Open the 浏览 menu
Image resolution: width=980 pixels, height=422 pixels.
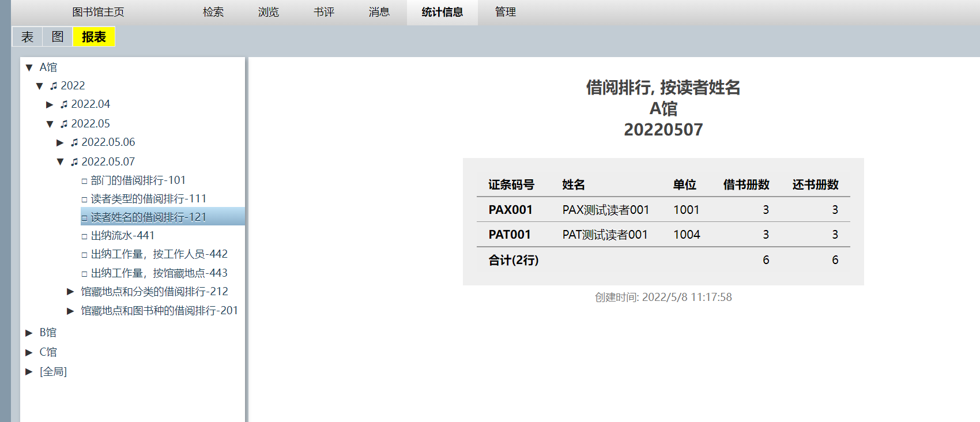(x=269, y=12)
